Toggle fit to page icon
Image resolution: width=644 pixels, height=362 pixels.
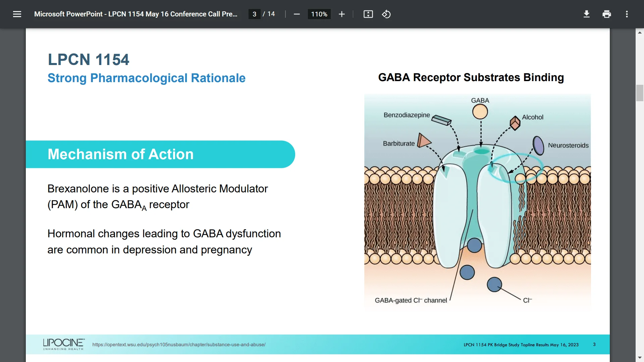[368, 14]
